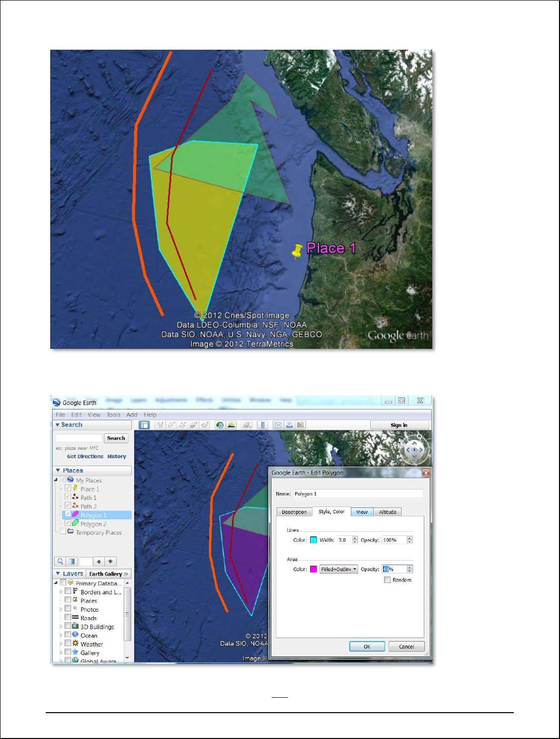Open the Get Directions link

(85, 456)
